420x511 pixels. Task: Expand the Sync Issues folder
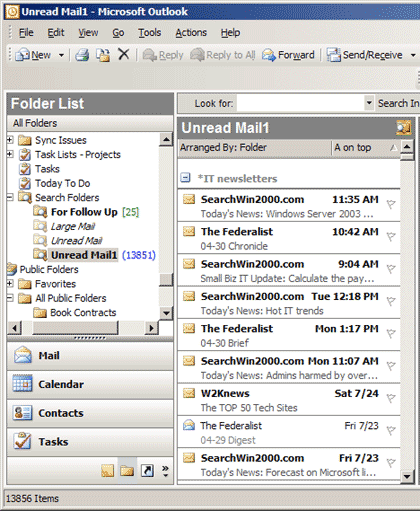[10, 140]
